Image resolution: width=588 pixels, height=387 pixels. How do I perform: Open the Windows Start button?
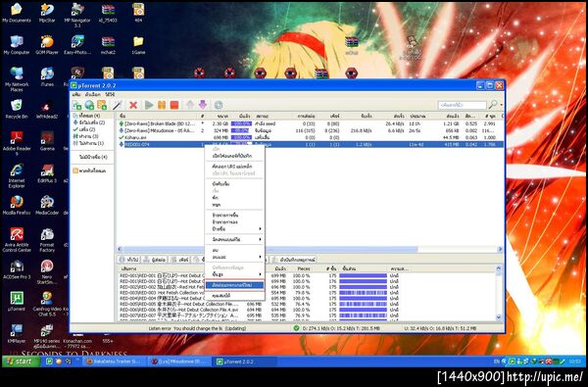coord(21,362)
